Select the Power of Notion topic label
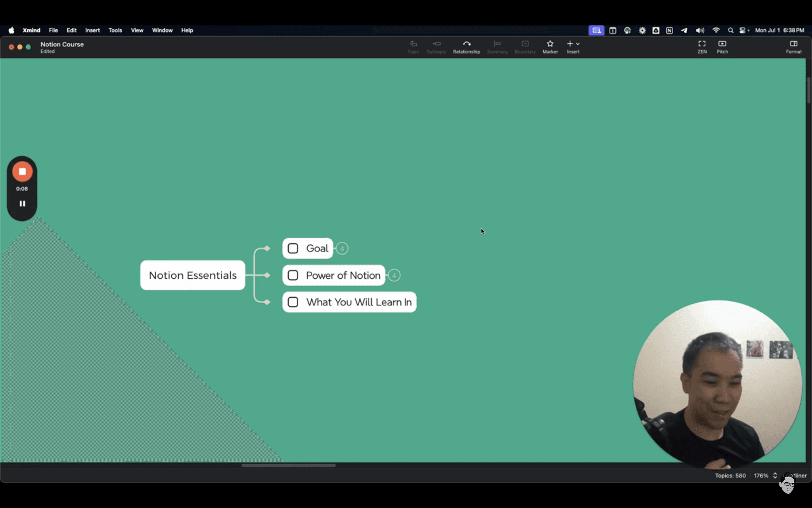Image resolution: width=812 pixels, height=508 pixels. [x=343, y=275]
